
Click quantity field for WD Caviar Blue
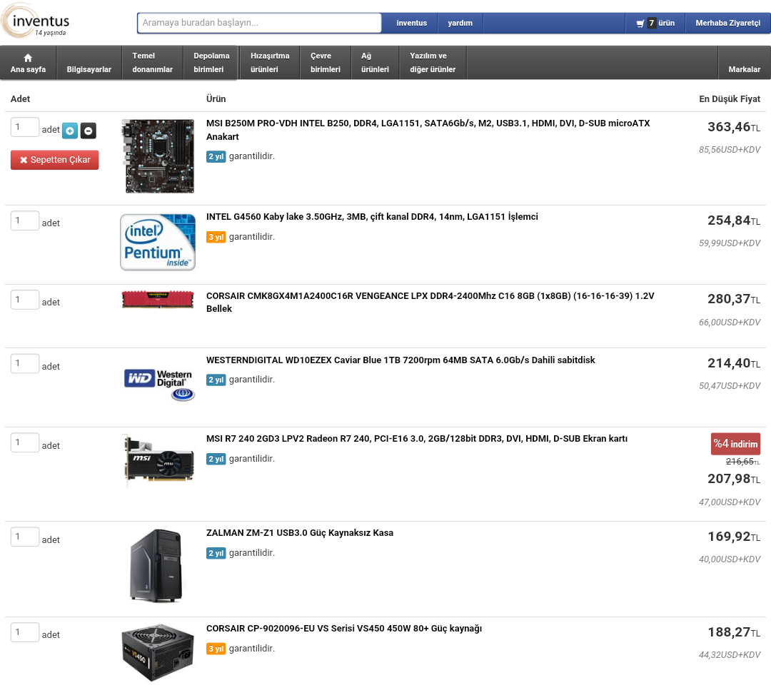click(x=24, y=364)
